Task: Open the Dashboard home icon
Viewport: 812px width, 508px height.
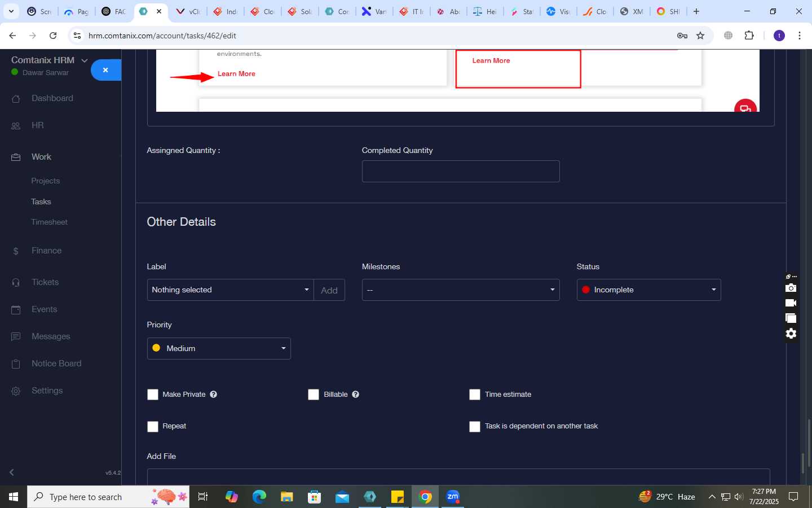Action: pyautogui.click(x=16, y=99)
